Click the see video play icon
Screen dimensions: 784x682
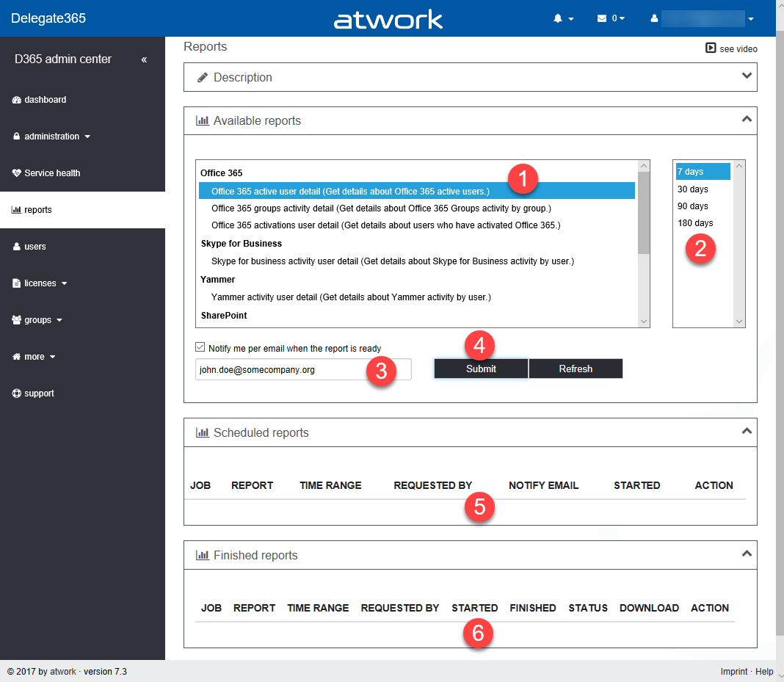[x=710, y=48]
